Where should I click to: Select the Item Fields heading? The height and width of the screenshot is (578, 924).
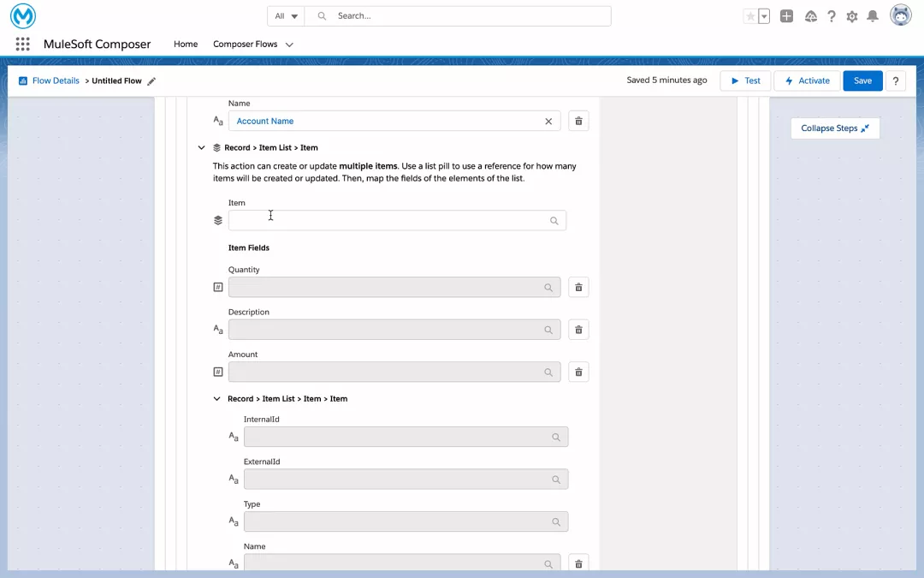coord(249,247)
